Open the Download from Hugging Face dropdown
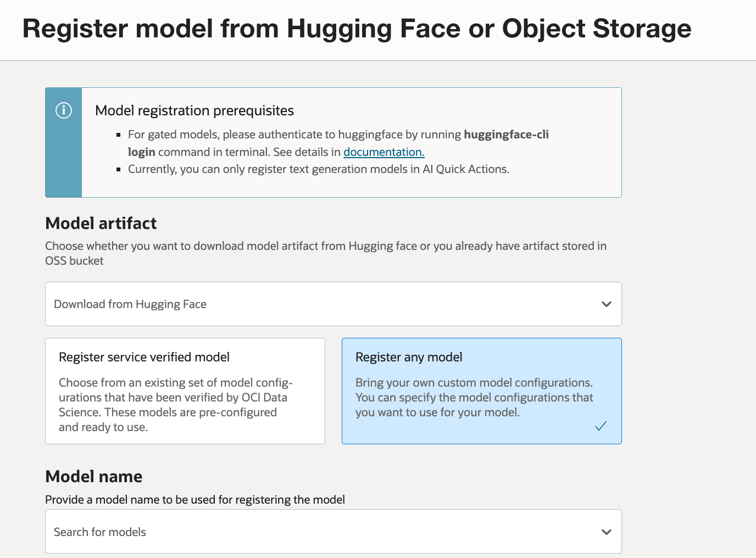The image size is (756, 558). click(333, 304)
